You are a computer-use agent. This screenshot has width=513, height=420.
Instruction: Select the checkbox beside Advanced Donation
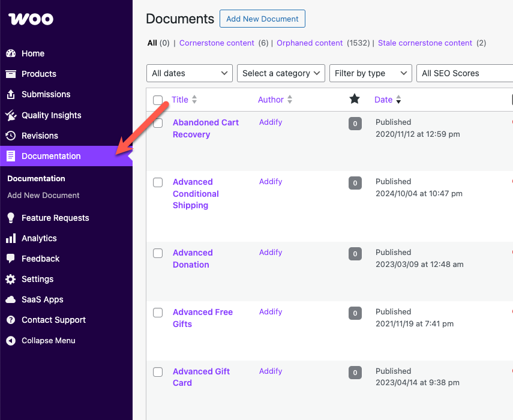158,253
